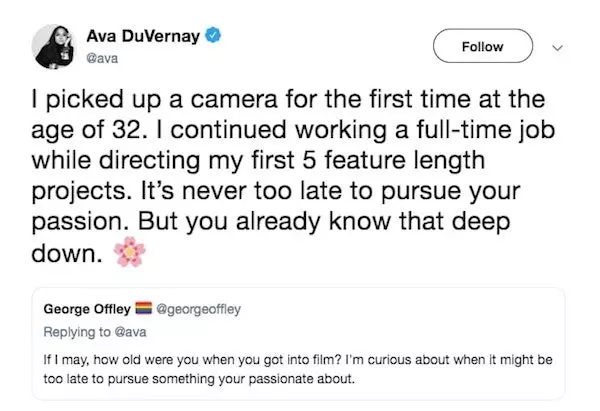Click @ava mention in Replying to line
Screen dimensions: 600x411
click(x=130, y=332)
